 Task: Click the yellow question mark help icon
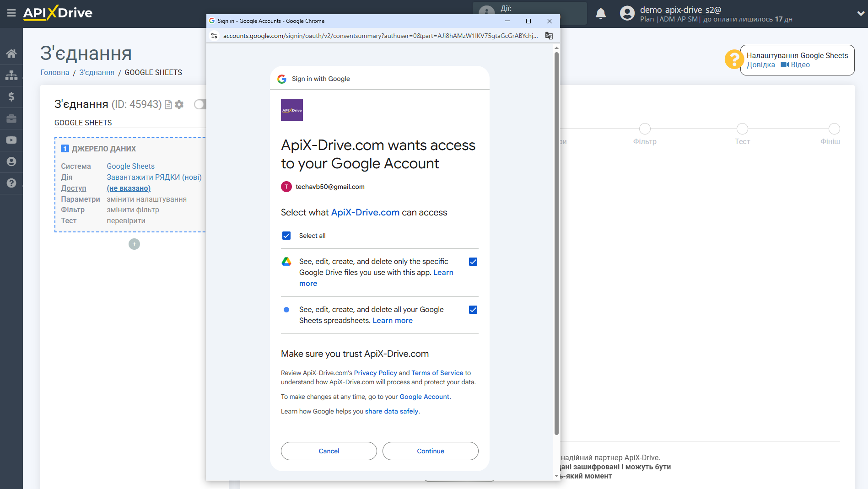click(734, 59)
